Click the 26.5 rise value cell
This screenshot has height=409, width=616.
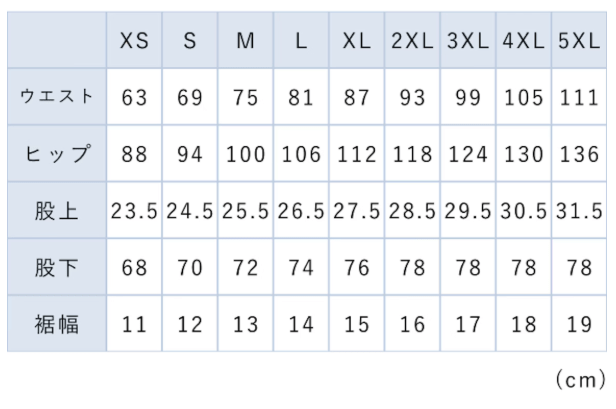click(x=300, y=212)
